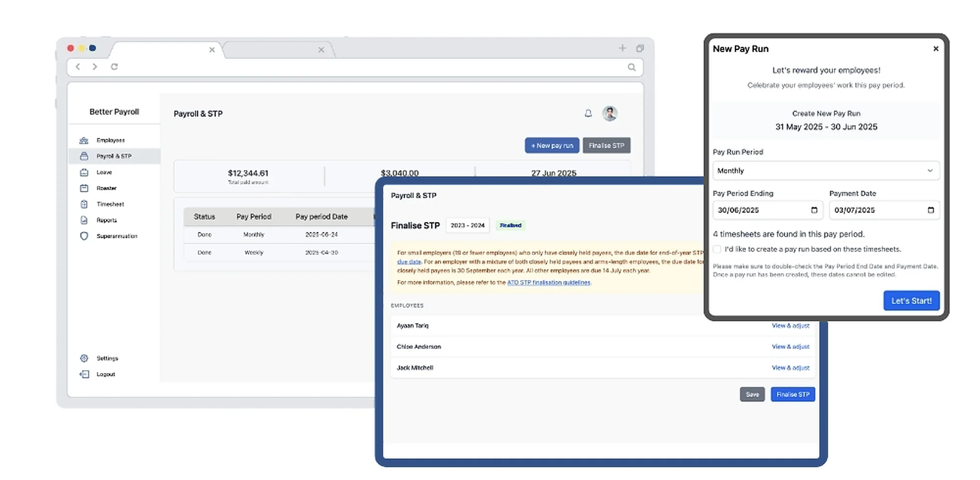
Task: Click the Let's Start! button
Action: pos(911,301)
